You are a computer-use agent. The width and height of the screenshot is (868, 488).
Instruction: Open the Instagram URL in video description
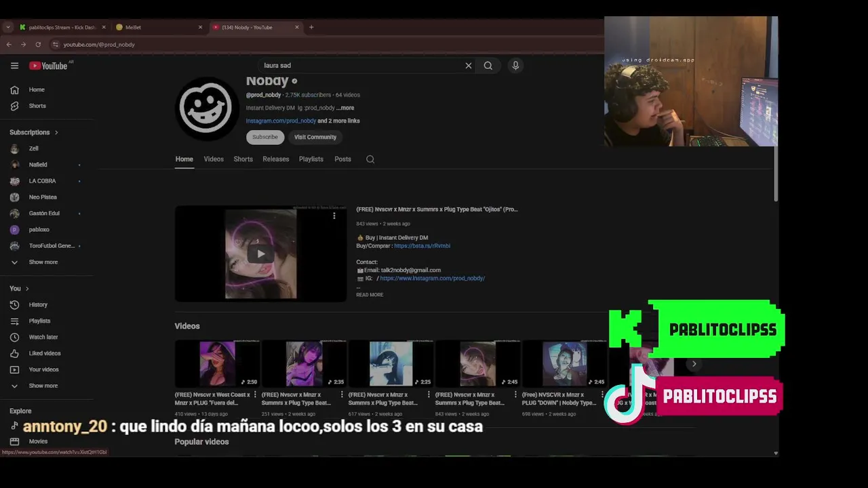pos(432,279)
